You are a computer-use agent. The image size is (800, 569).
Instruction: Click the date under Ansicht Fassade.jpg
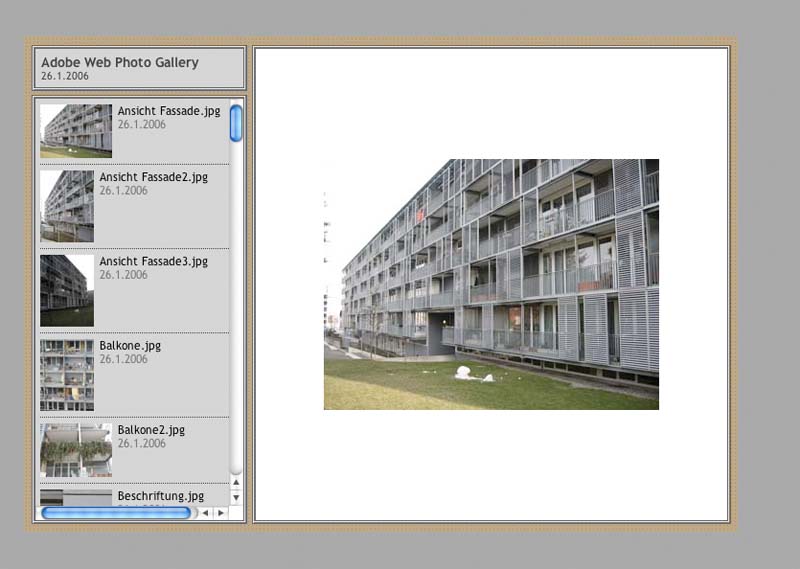142,125
